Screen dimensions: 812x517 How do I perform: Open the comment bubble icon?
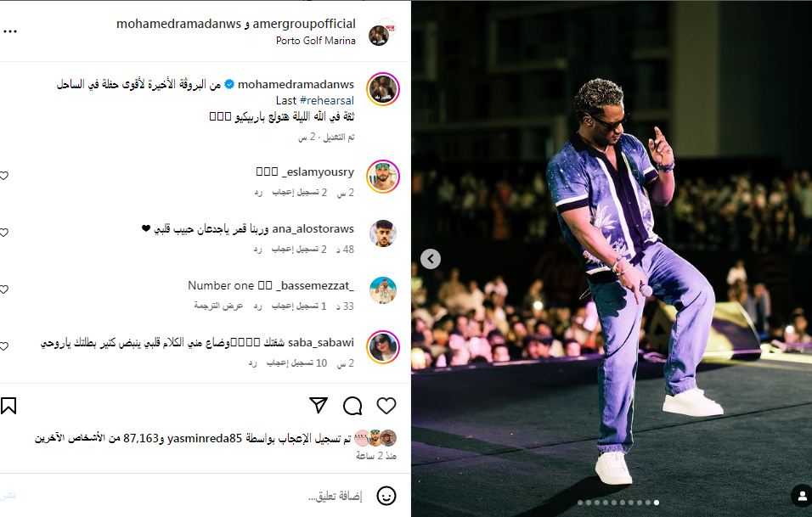pyautogui.click(x=352, y=406)
